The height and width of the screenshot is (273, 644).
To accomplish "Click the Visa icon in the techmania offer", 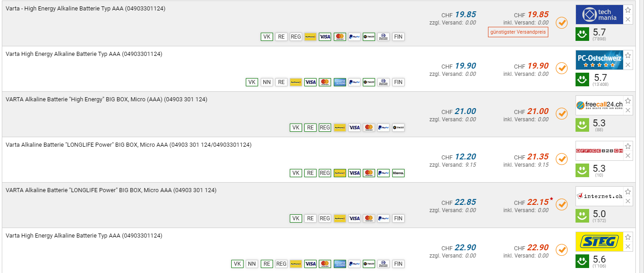I will (x=325, y=37).
